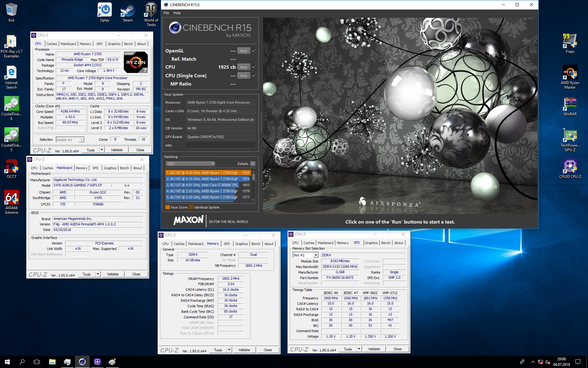The height and width of the screenshot is (368, 588).
Task: Click the taskbar clock showing 20:08
Action: click(561, 362)
